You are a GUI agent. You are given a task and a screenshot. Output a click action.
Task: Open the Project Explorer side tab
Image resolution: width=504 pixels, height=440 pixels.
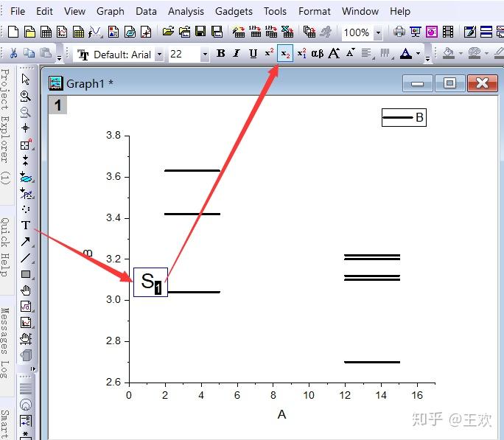5,126
